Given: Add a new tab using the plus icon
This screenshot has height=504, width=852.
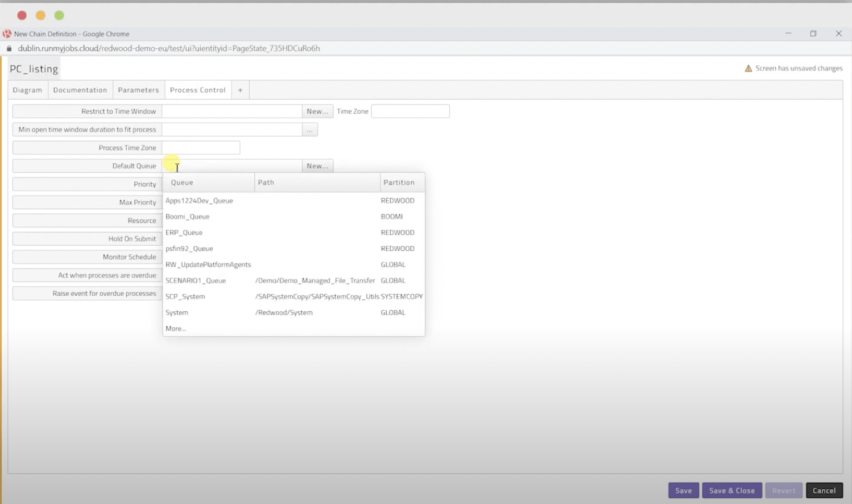Looking at the screenshot, I should 240,89.
